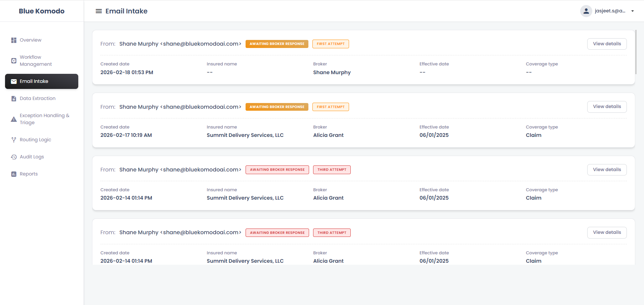Click the red Third Attempt badge in third card
Image resolution: width=644 pixels, height=305 pixels.
click(332, 170)
